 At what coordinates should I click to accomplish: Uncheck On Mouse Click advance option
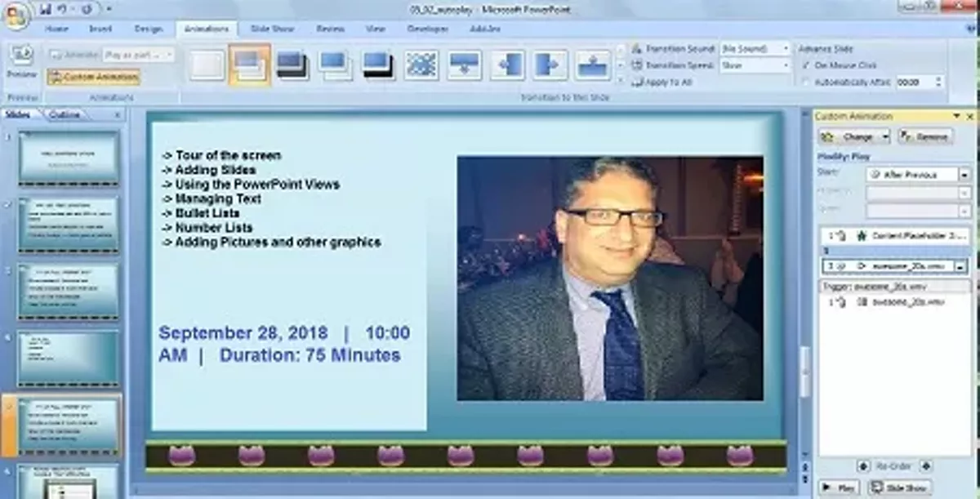point(804,65)
